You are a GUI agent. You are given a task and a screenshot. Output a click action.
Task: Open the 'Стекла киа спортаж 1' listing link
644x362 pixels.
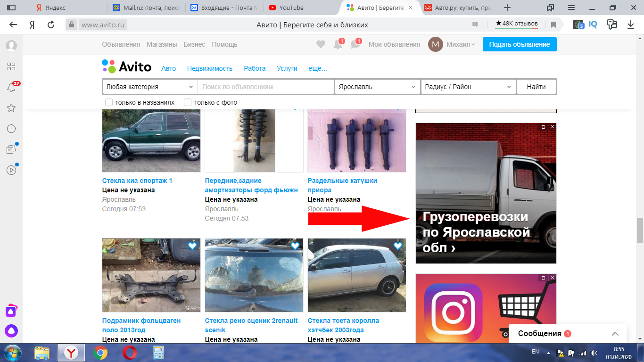tap(137, 181)
